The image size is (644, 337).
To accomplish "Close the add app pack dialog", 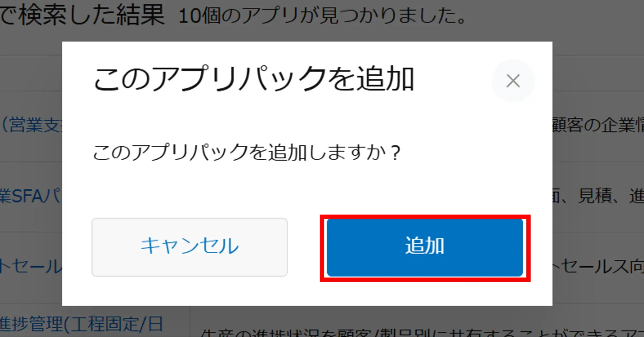I will click(x=513, y=80).
